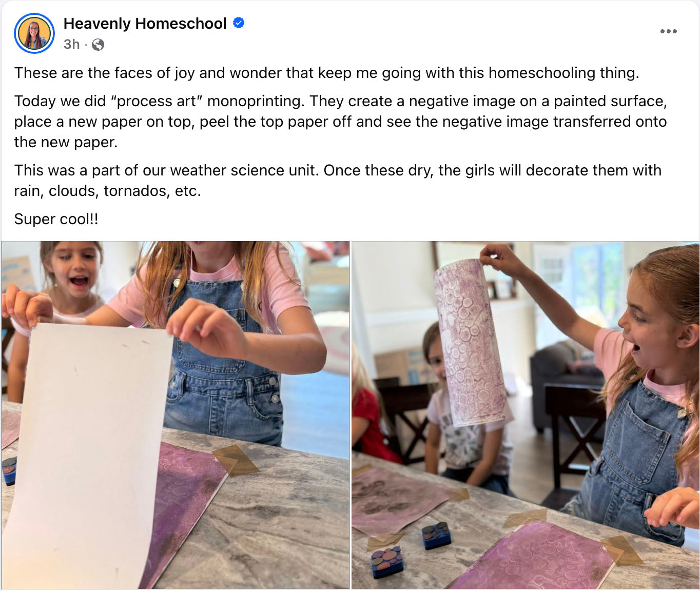Open the left photo of girl peeling paper
The height and width of the screenshot is (591, 700).
pyautogui.click(x=176, y=415)
